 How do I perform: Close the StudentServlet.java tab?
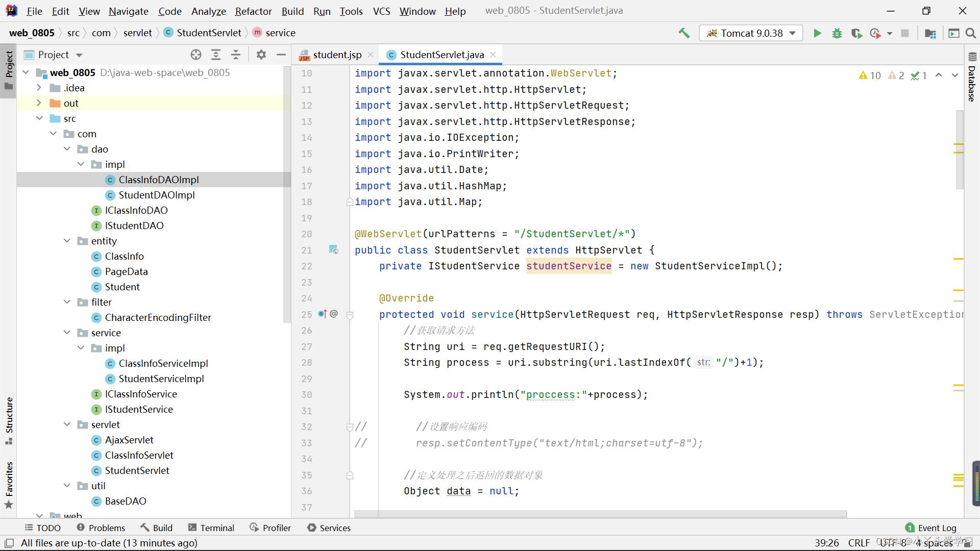pyautogui.click(x=493, y=55)
